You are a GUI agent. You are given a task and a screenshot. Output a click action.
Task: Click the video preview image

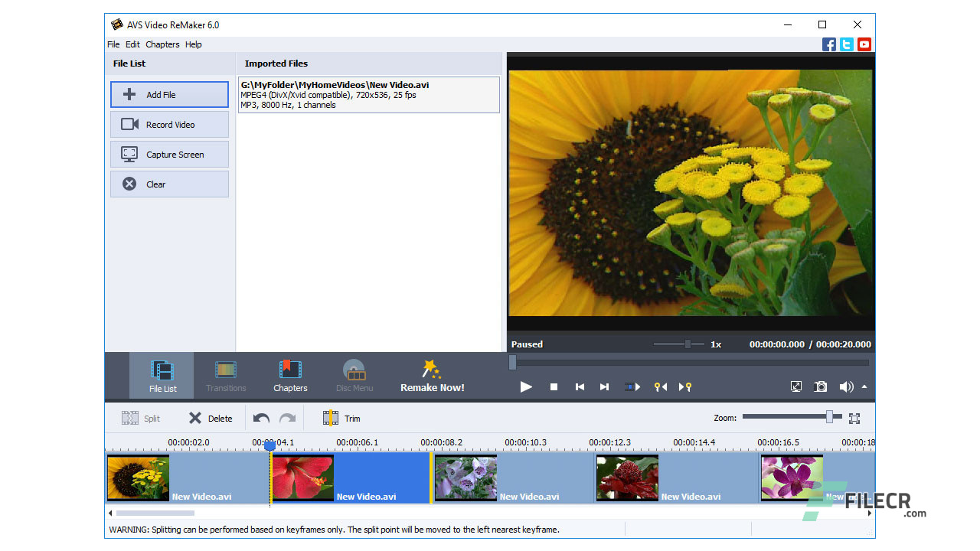click(691, 193)
